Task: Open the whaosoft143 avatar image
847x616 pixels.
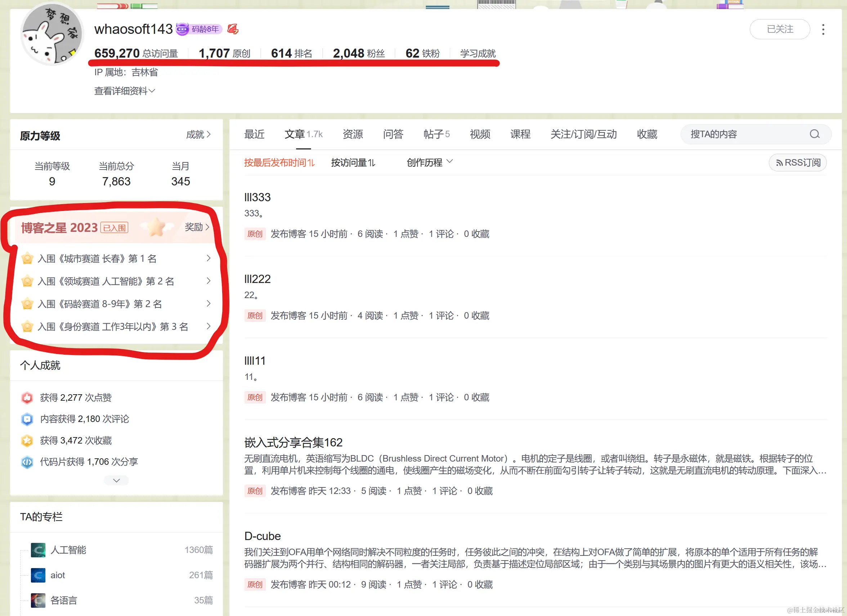Action: 52,33
